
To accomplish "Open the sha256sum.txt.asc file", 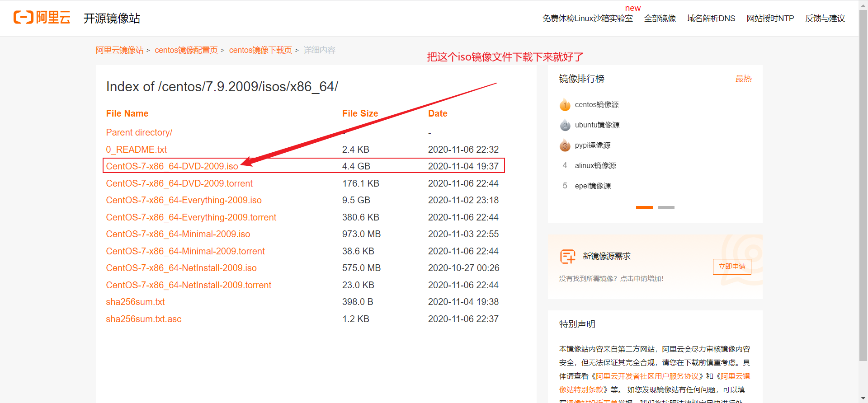I will click(x=143, y=319).
